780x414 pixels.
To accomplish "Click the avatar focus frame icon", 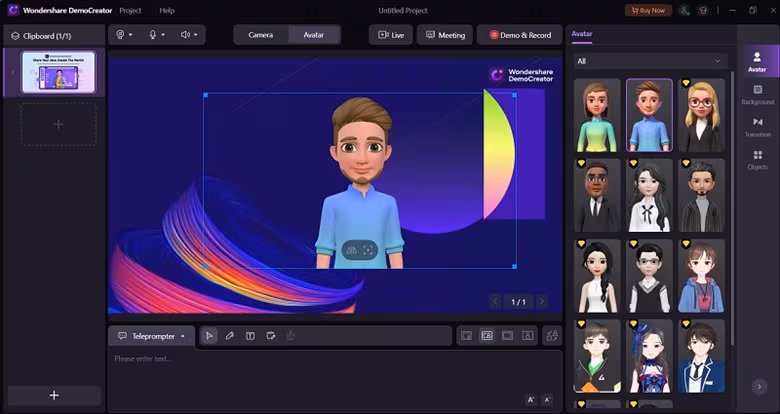I will coord(368,250).
